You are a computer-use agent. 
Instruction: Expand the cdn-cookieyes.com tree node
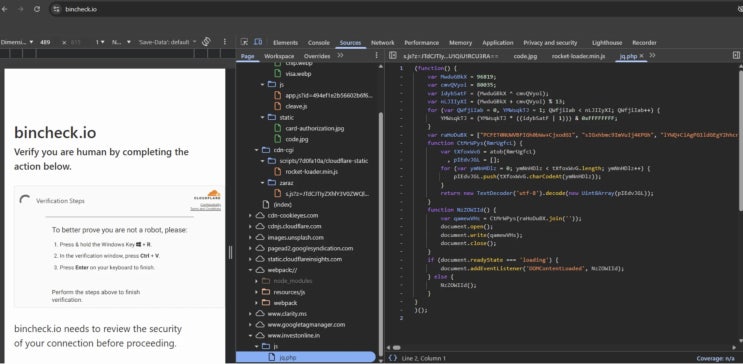click(251, 215)
